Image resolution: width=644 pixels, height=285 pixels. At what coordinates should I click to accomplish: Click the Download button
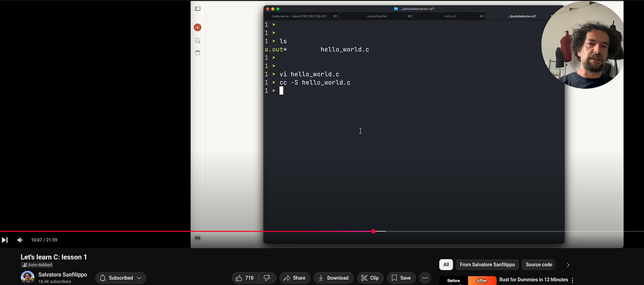coord(334,278)
